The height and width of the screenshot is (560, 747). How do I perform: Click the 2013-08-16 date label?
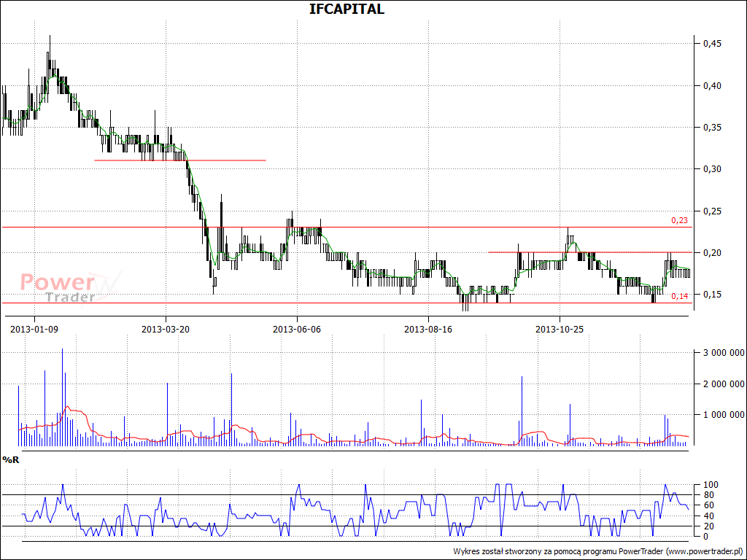[x=428, y=329]
